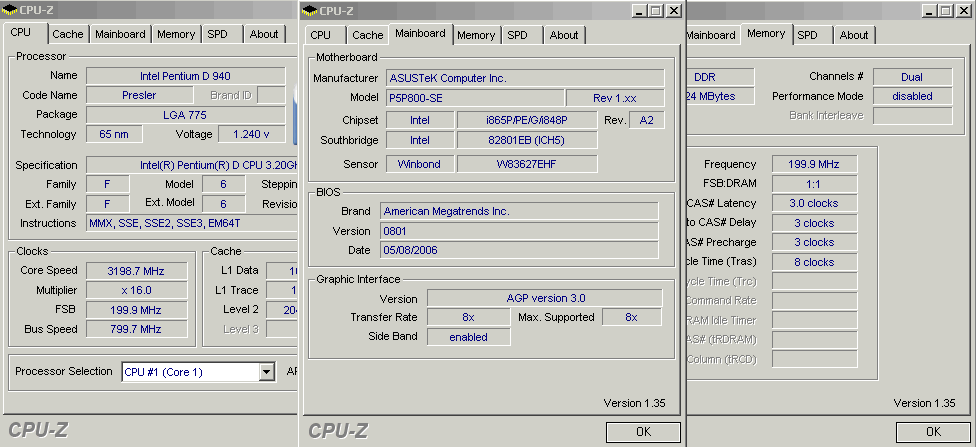Open the Cache tab in the left CPU-Z window

click(x=68, y=34)
